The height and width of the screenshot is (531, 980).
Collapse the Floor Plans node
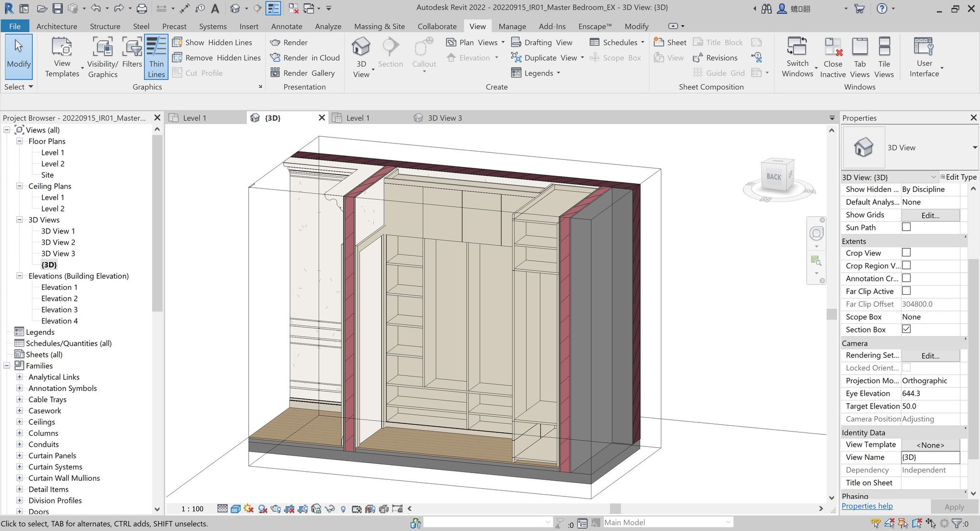[20, 141]
